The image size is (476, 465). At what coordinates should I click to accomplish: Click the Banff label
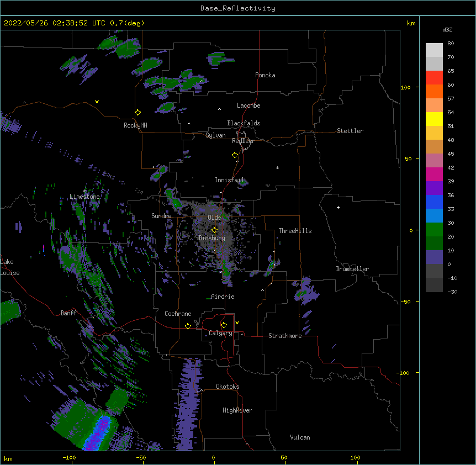coord(68,313)
